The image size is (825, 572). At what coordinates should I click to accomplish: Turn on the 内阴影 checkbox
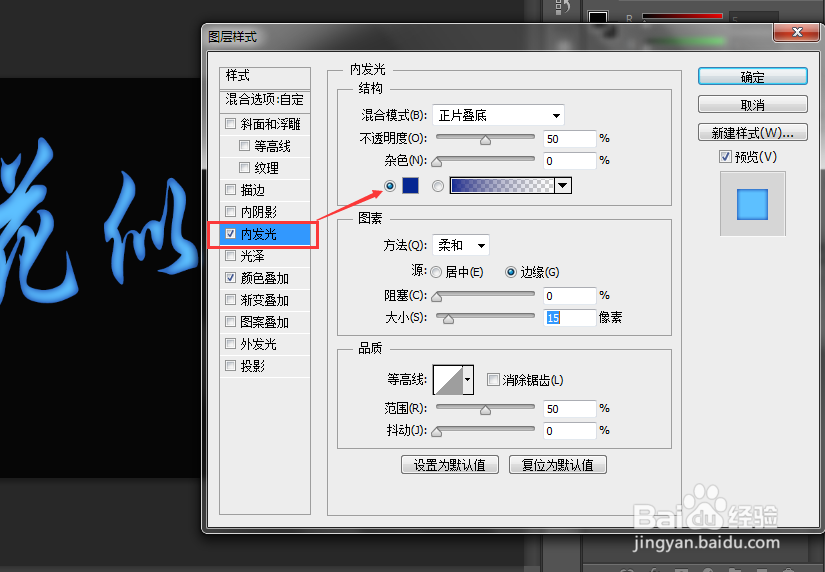click(x=230, y=212)
